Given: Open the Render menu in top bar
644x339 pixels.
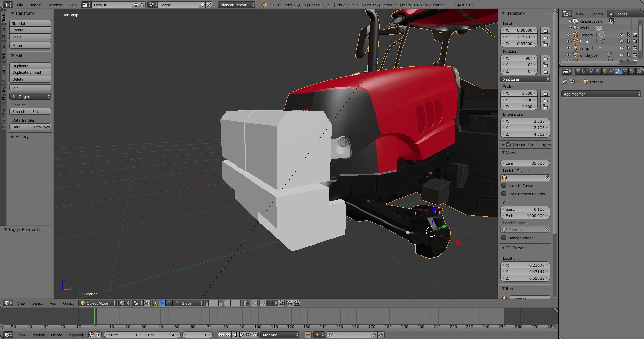Looking at the screenshot, I should 36,5.
